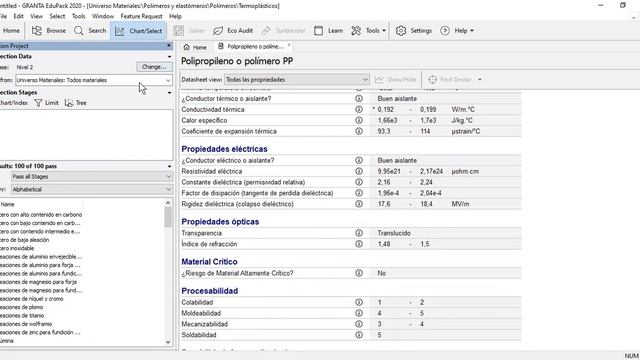Click the Propiedades eléctricas heading
The image size is (640, 360).
224,149
